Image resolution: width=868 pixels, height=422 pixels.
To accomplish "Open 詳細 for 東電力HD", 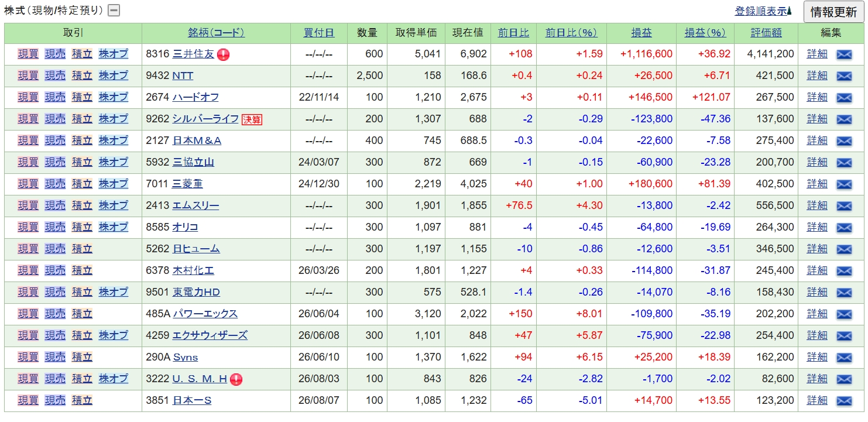I will point(817,292).
